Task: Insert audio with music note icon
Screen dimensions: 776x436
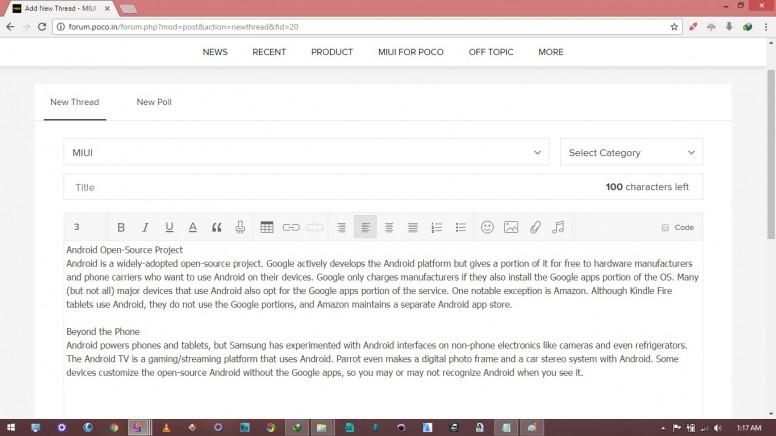Action: point(558,227)
